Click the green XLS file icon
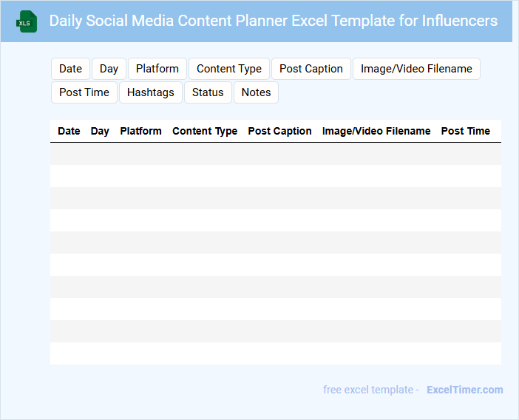This screenshot has height=420, width=519. click(x=27, y=21)
